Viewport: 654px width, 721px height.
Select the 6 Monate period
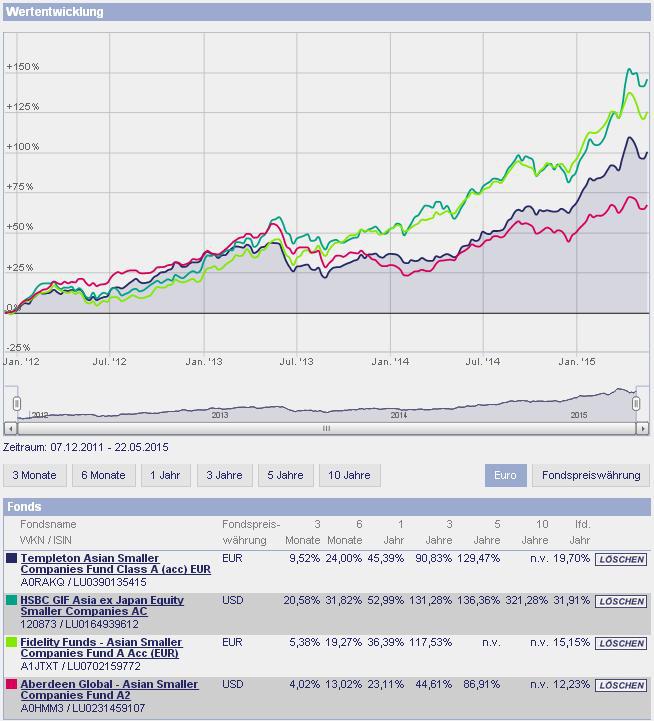point(103,475)
